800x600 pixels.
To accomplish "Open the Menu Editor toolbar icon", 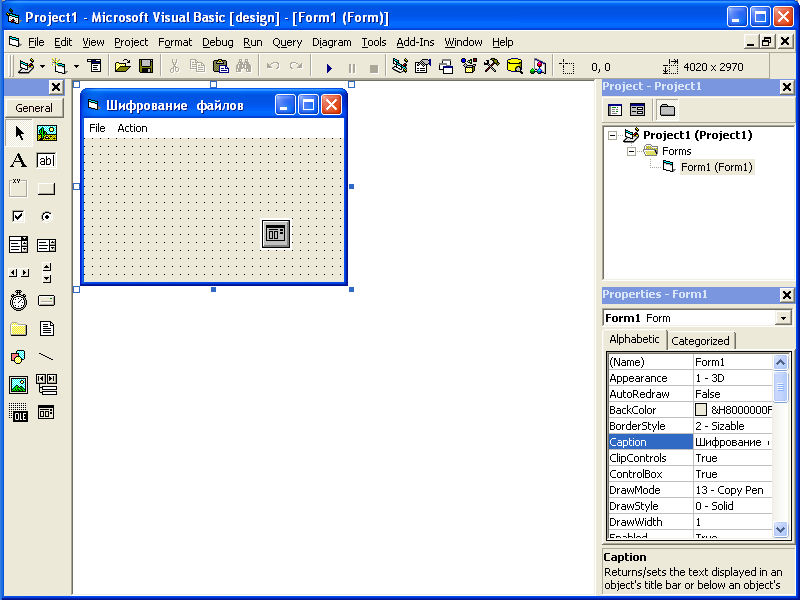I will [94, 66].
